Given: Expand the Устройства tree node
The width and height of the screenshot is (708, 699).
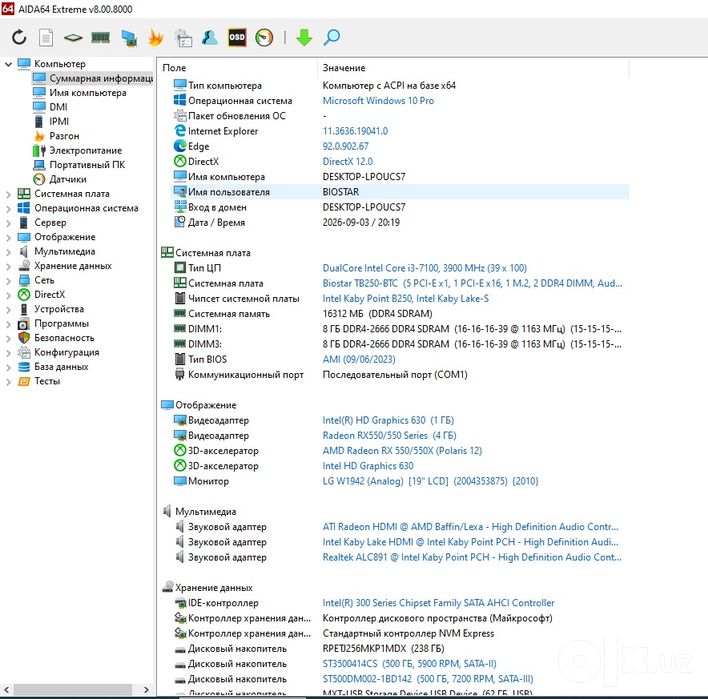Looking at the screenshot, I should click(8, 310).
